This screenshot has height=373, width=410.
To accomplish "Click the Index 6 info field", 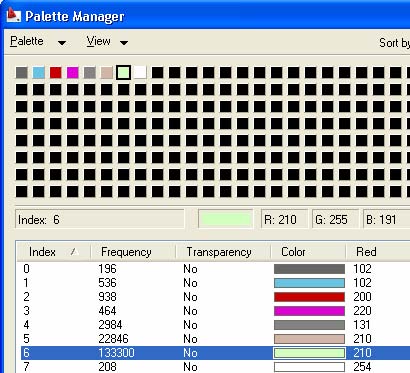I will (100, 219).
